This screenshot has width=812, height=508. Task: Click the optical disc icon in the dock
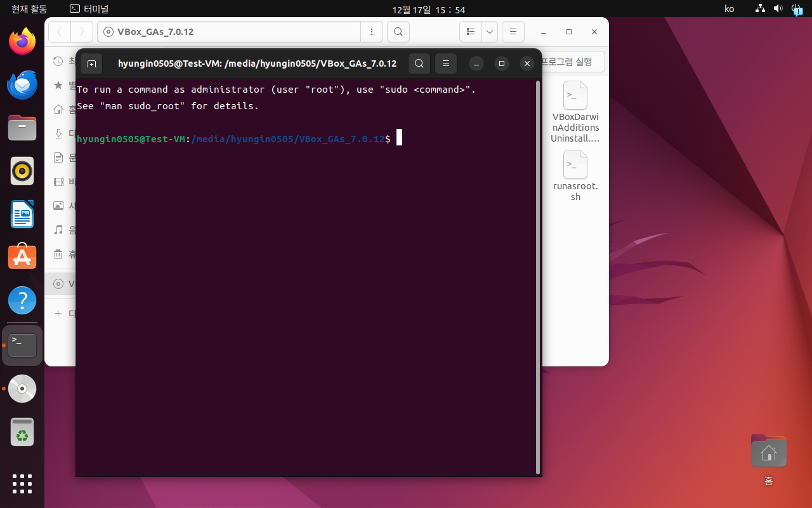(x=22, y=389)
